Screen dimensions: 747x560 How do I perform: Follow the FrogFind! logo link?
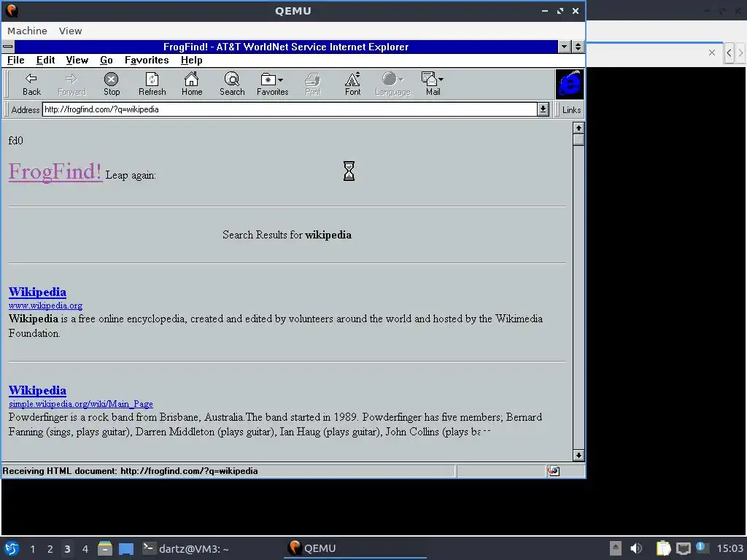(x=55, y=171)
